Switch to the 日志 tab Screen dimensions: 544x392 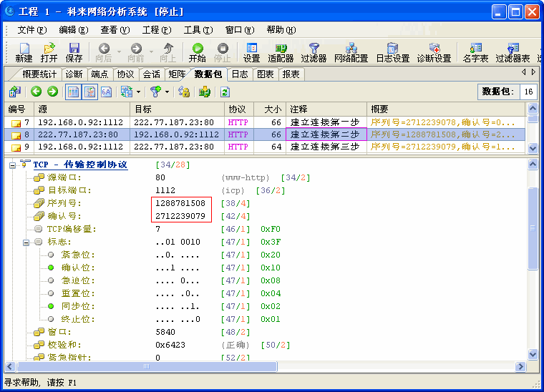[x=240, y=74]
